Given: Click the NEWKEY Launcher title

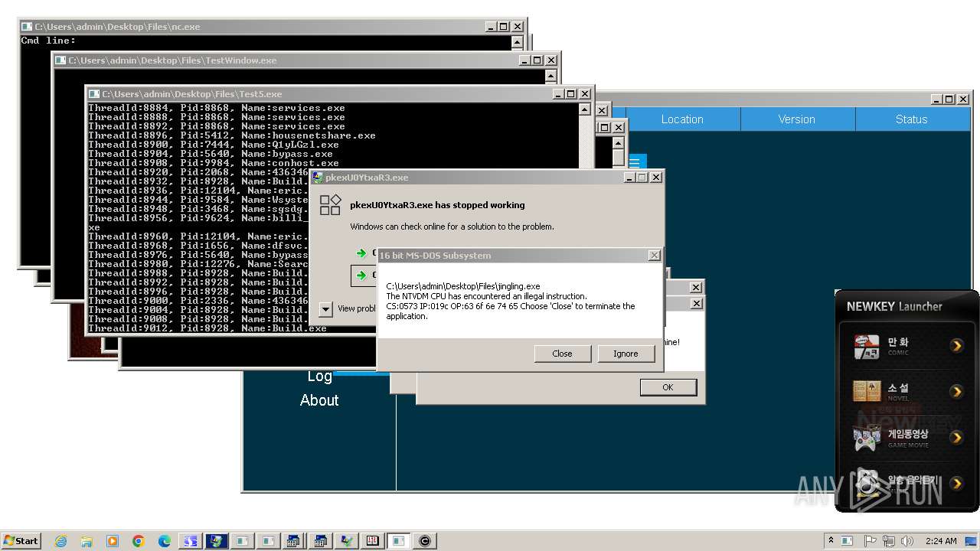Looking at the screenshot, I should (x=894, y=306).
